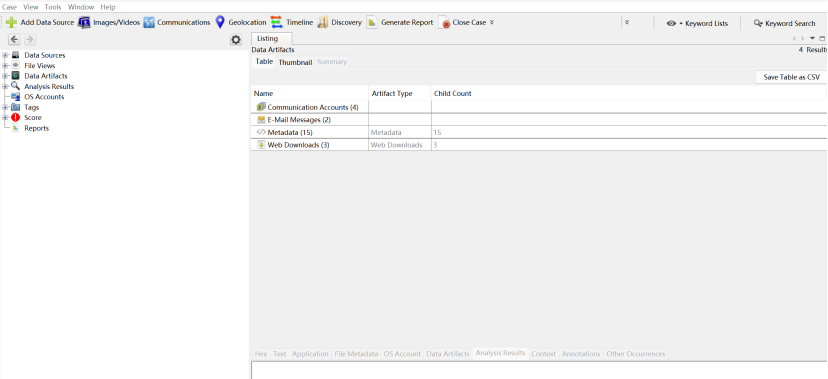
Task: Expand the Data Artifacts tree node
Action: [x=5, y=76]
